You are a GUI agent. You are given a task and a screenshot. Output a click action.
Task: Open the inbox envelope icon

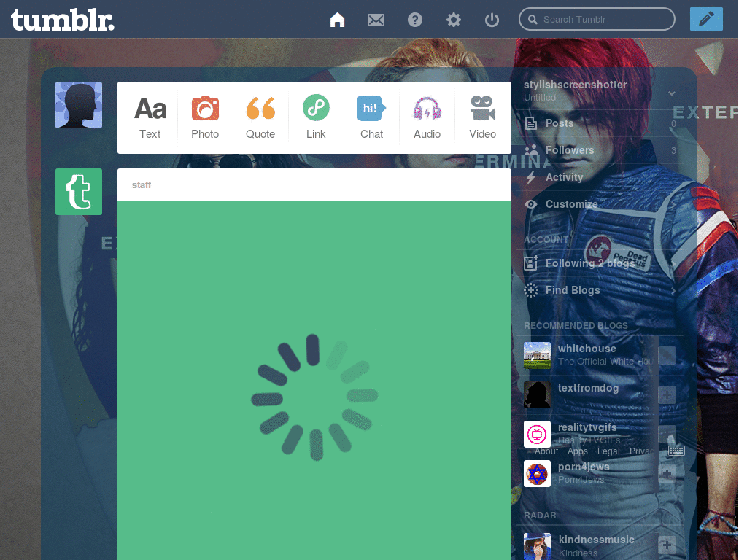[376, 20]
